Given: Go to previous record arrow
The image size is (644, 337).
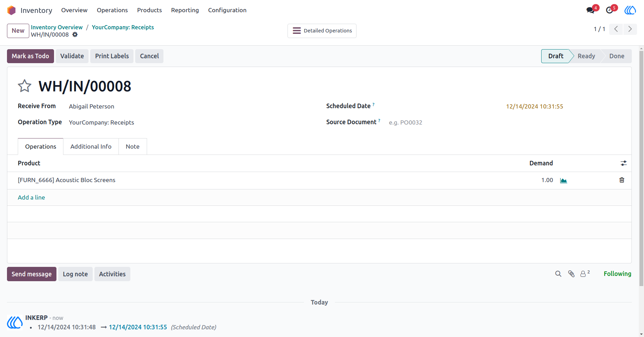Looking at the screenshot, I should point(616,29).
